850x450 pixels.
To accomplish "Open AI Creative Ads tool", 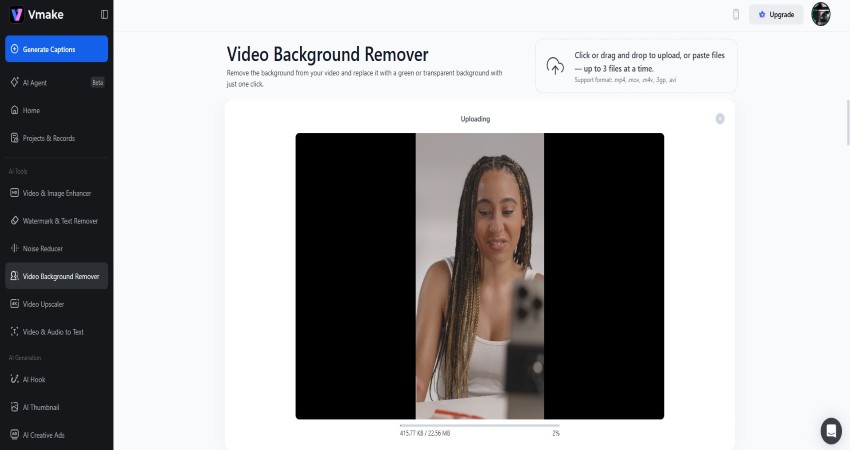I will click(x=45, y=435).
